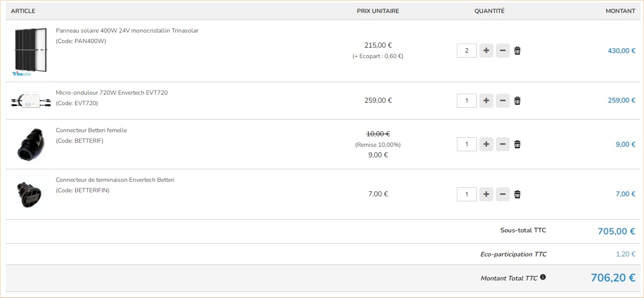Open Micro-onduleur 720W Envertech product link
This screenshot has width=644, height=298.
[112, 93]
